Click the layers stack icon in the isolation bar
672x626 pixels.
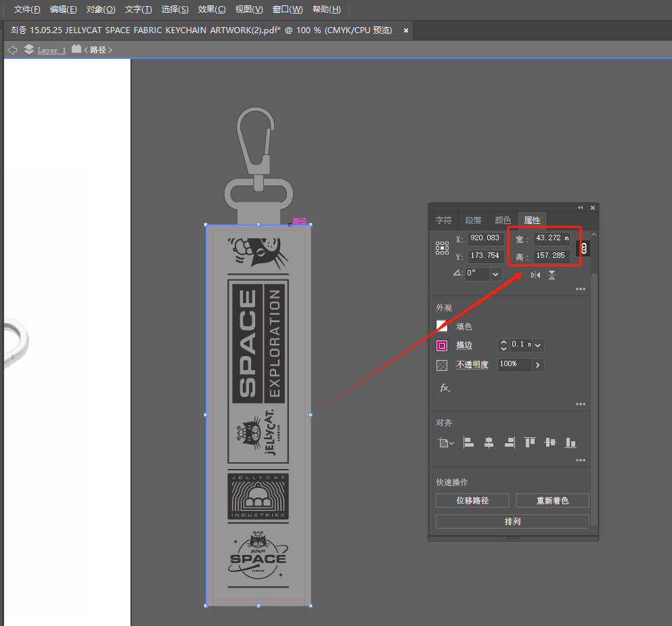coord(28,49)
